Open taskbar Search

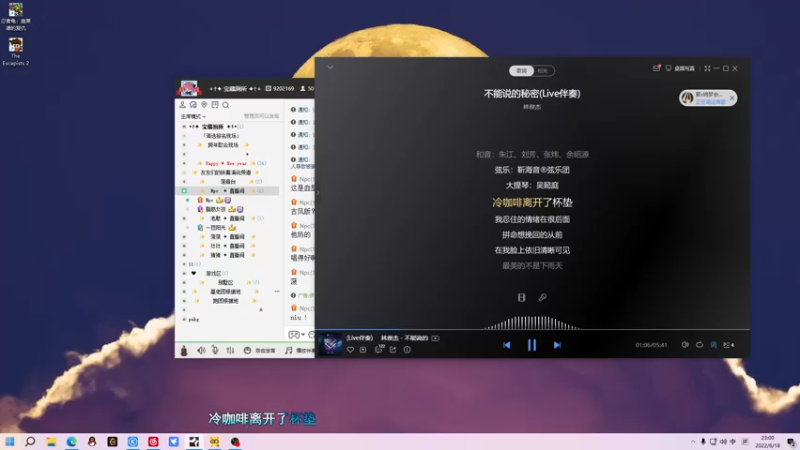click(x=30, y=442)
